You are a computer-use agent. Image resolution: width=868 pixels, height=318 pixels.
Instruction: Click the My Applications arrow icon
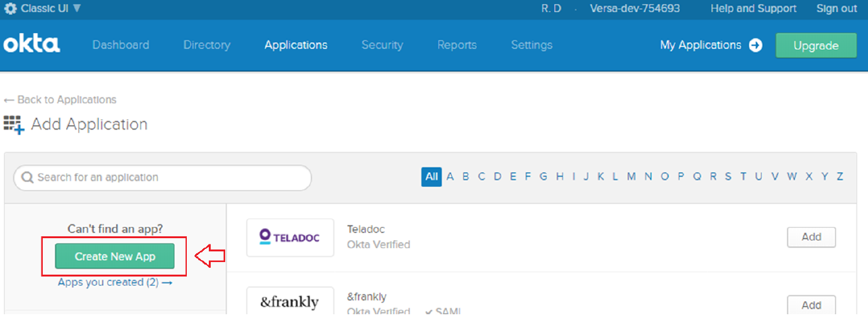click(x=755, y=45)
